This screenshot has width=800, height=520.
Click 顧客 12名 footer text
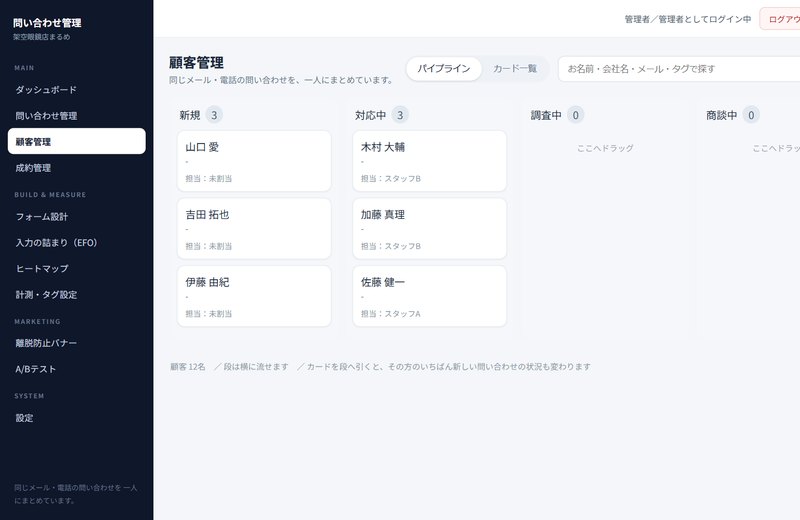click(188, 366)
